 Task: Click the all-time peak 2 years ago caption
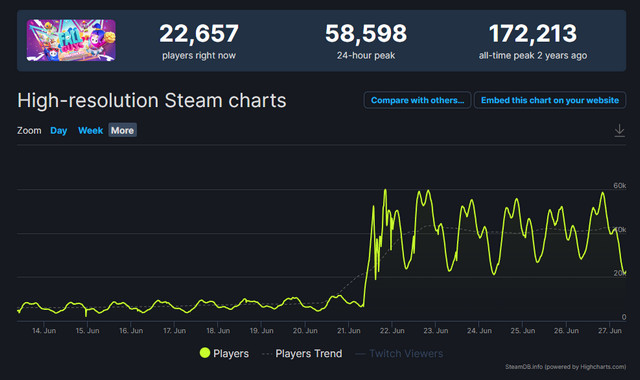pos(533,56)
